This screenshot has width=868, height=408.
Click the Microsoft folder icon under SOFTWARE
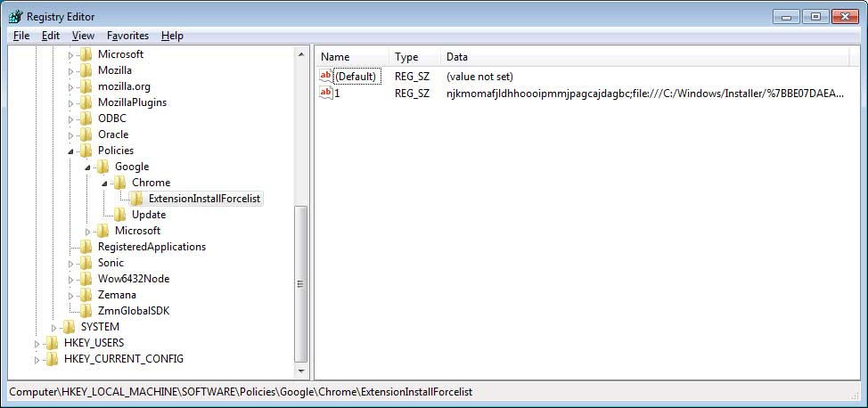coord(86,54)
